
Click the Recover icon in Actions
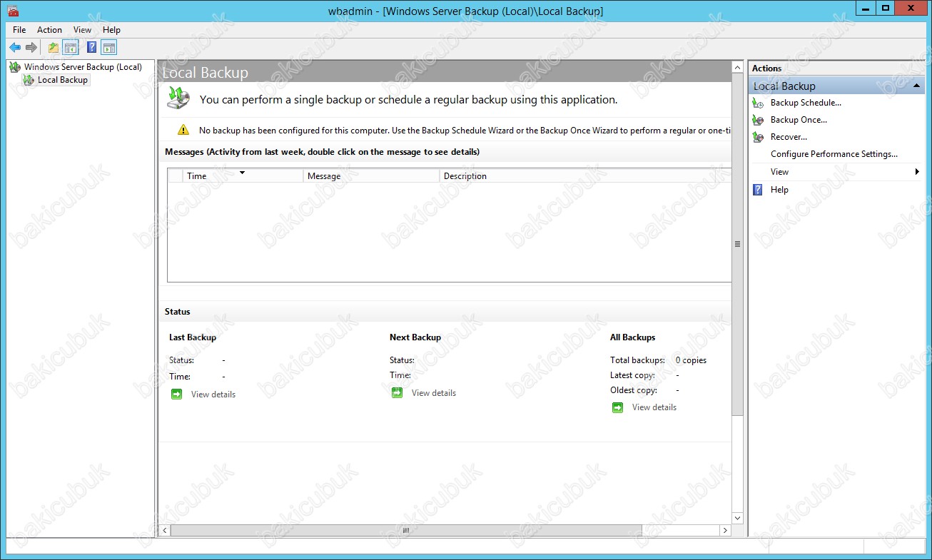(x=759, y=137)
